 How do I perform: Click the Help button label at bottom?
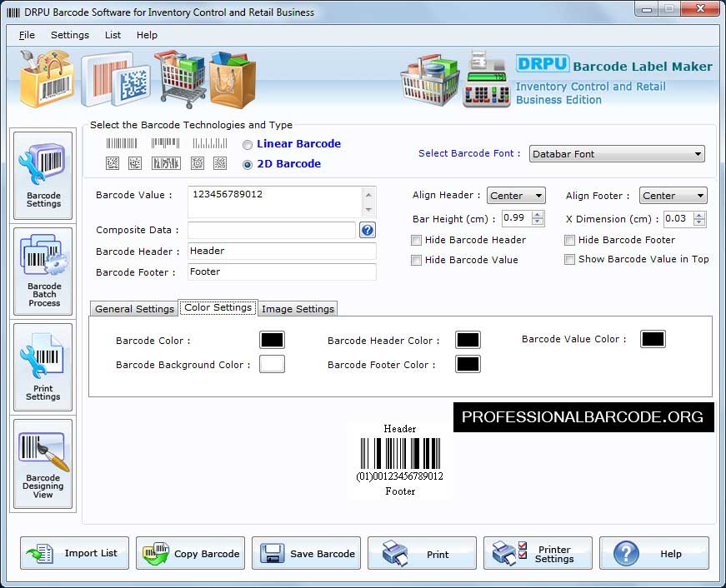coord(670,554)
